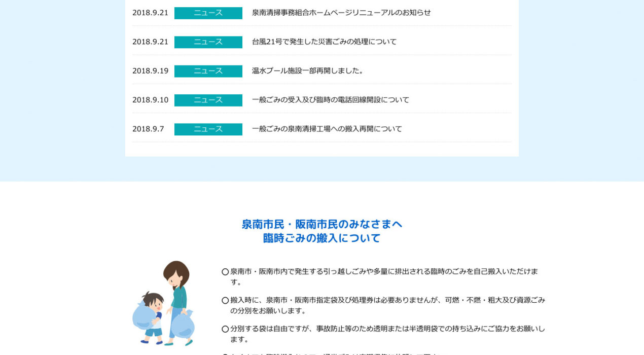Click the 2018.9.10 date label
This screenshot has width=644, height=355.
(150, 100)
